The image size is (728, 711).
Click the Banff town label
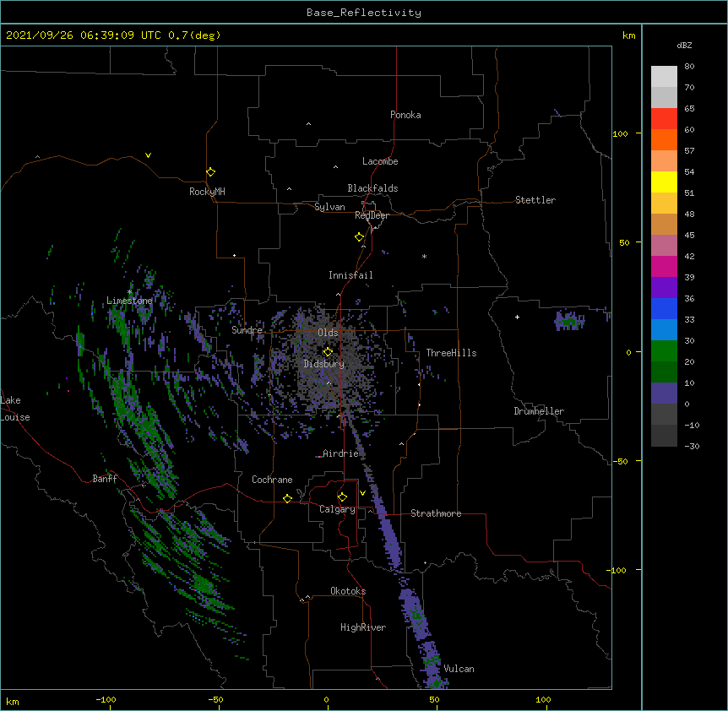pyautogui.click(x=105, y=479)
